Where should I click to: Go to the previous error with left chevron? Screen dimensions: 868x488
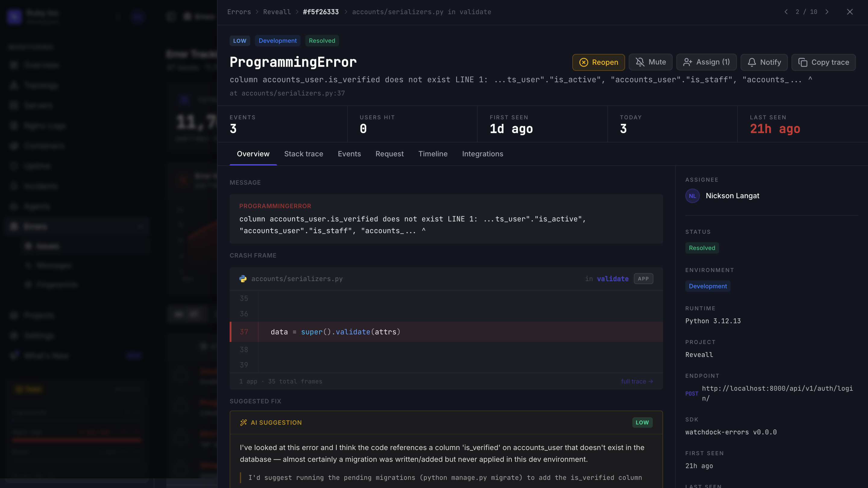786,12
